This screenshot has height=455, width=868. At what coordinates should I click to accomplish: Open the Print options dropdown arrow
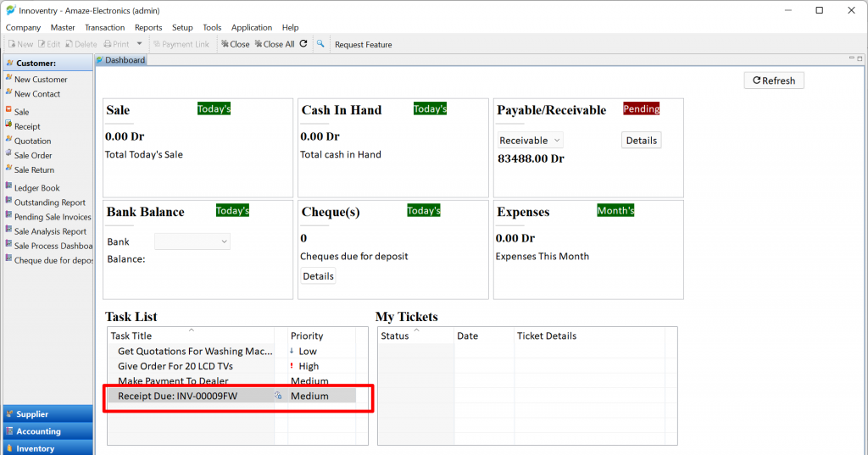pos(139,44)
